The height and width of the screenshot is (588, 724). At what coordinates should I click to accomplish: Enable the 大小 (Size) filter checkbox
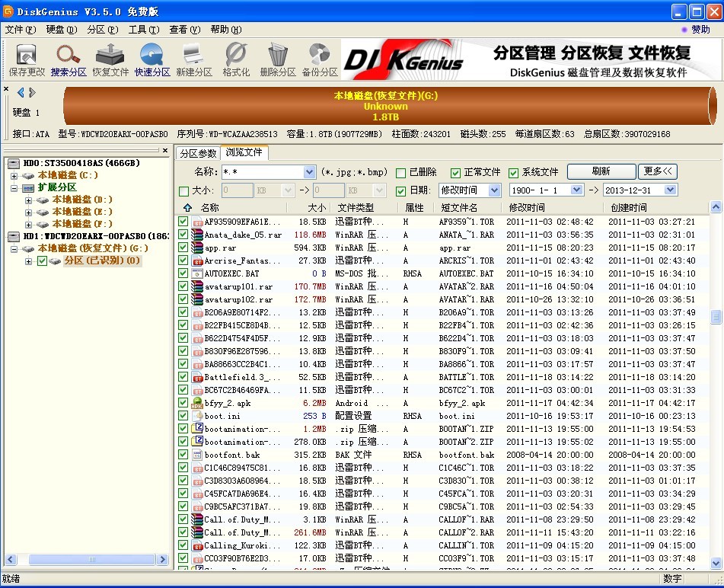[183, 190]
